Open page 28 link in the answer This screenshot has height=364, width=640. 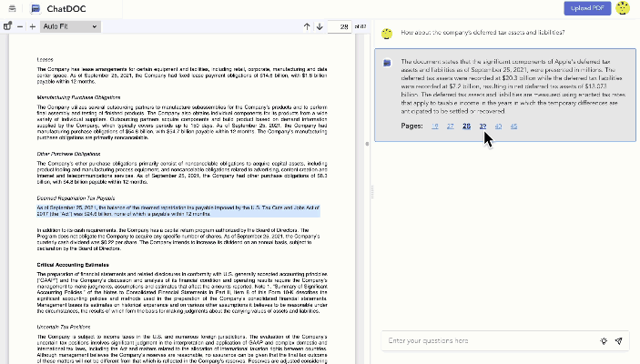tap(466, 126)
